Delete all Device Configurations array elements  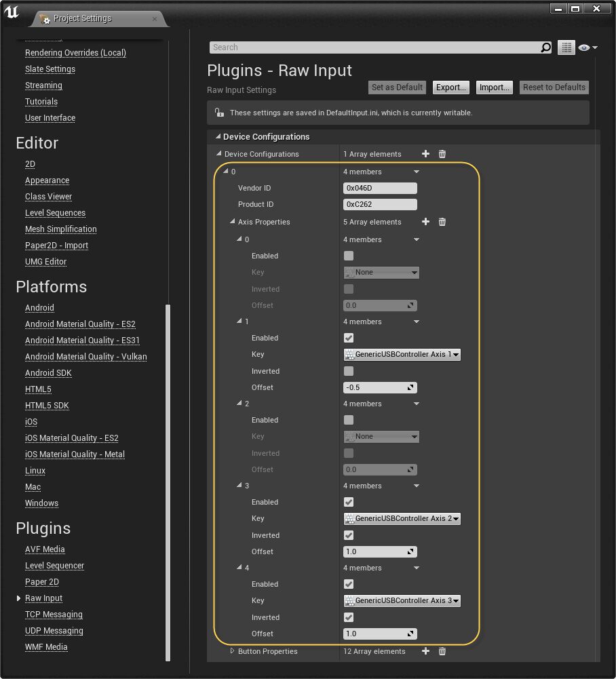coord(442,154)
